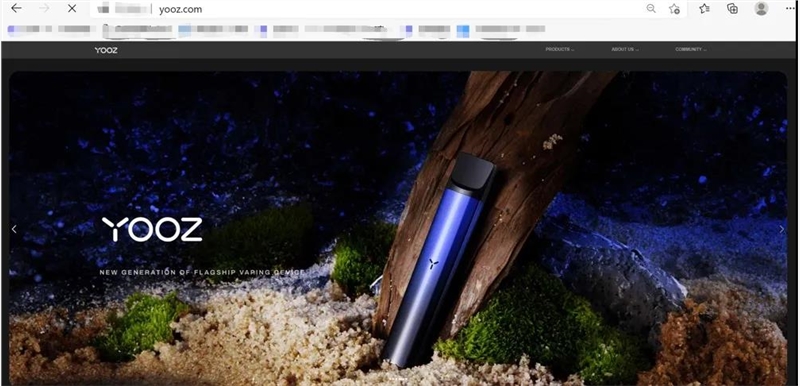The image size is (800, 386).
Task: Open the zoom magnifier in address bar
Action: pos(651,8)
